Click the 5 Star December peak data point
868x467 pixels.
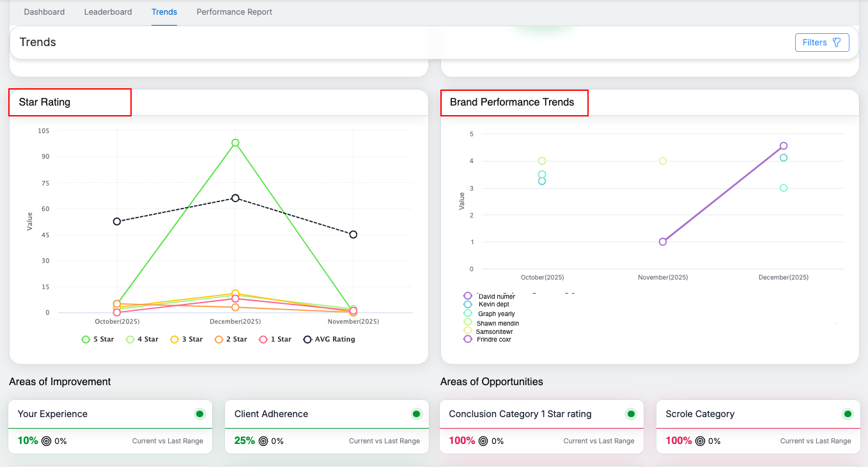tap(235, 143)
